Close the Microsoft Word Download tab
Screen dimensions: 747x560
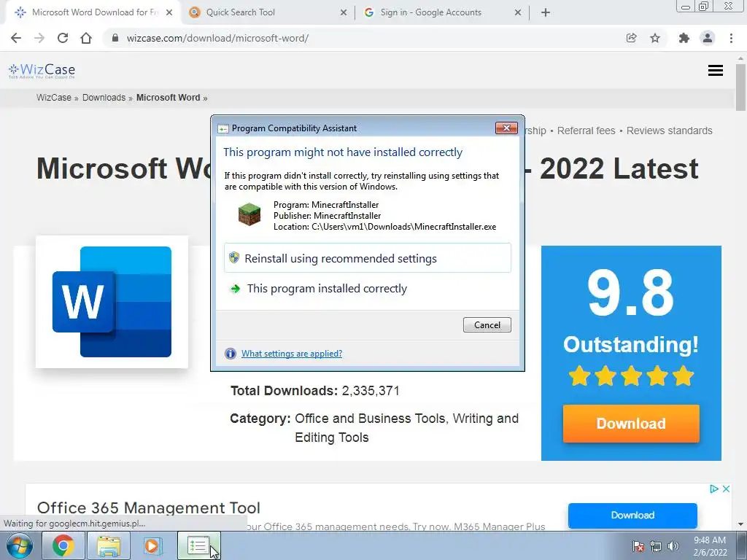point(169,12)
